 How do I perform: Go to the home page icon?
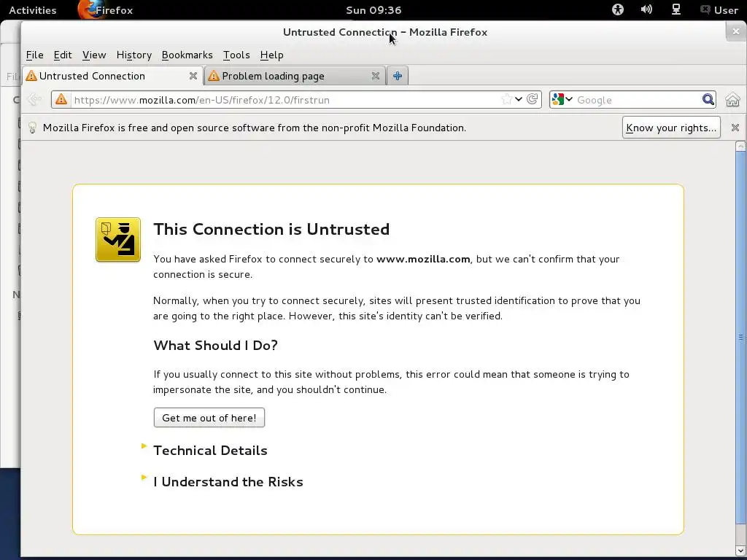click(732, 99)
